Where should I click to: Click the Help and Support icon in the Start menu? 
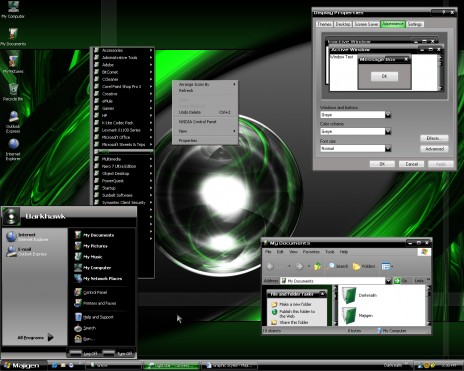[78, 317]
